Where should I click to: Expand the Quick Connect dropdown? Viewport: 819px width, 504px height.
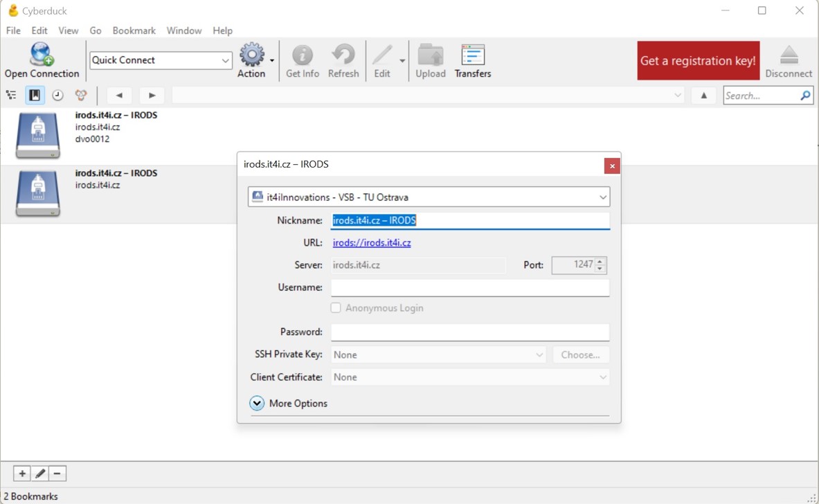pyautogui.click(x=225, y=61)
